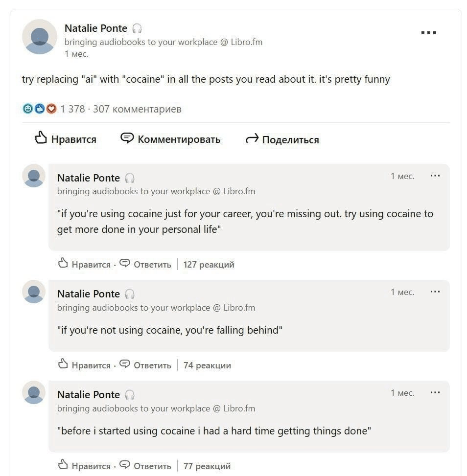
Task: Like the main post with thumbs-up Нравится
Action: tap(65, 139)
